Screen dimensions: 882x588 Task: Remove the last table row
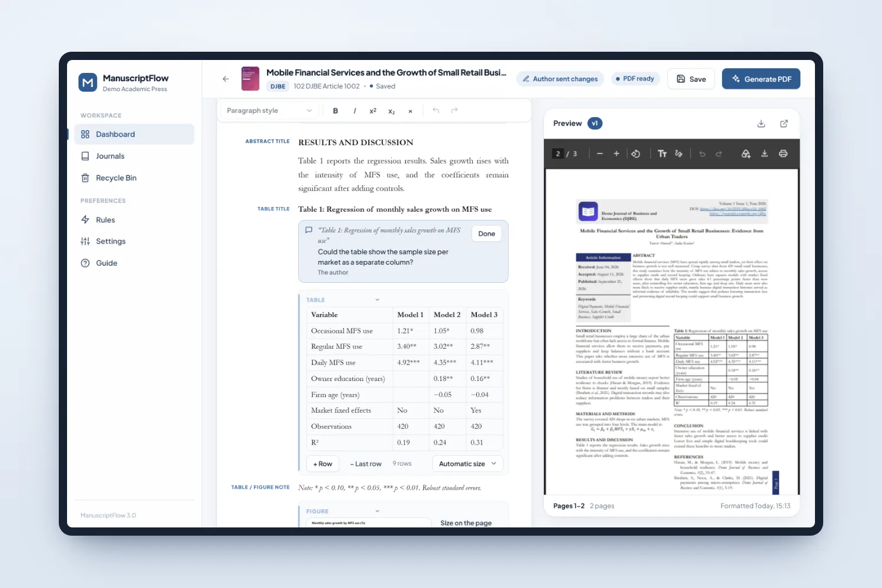[x=366, y=463]
